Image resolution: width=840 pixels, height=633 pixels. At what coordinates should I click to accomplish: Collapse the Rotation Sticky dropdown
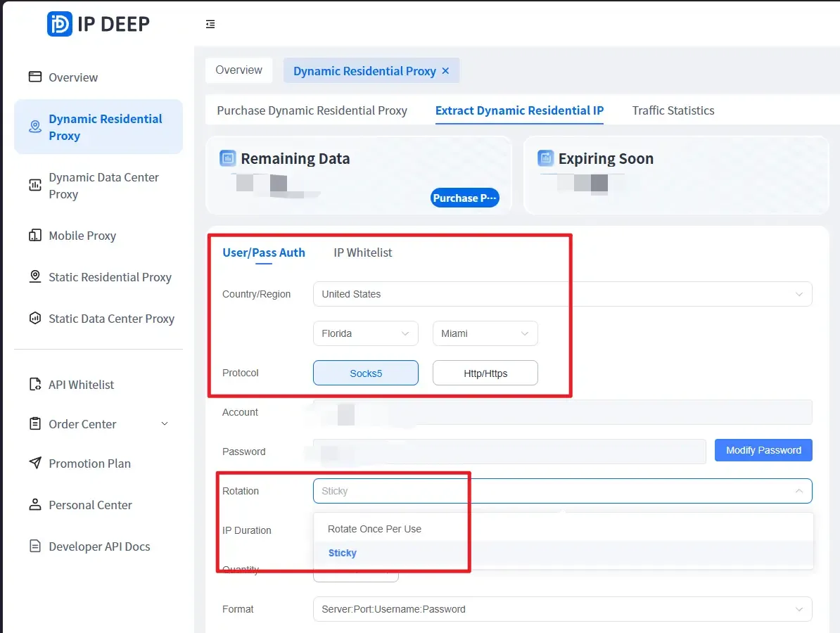click(x=563, y=490)
